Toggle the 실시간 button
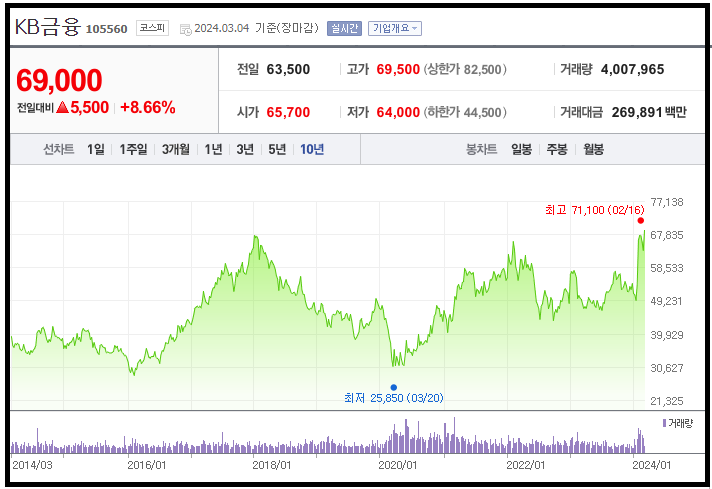Viewport: 712px width, 489px height. [x=344, y=28]
